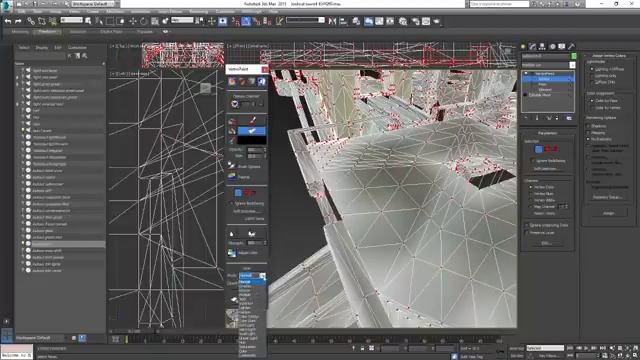
Task: Open the Rendering menu in menu bar
Action: point(198,11)
